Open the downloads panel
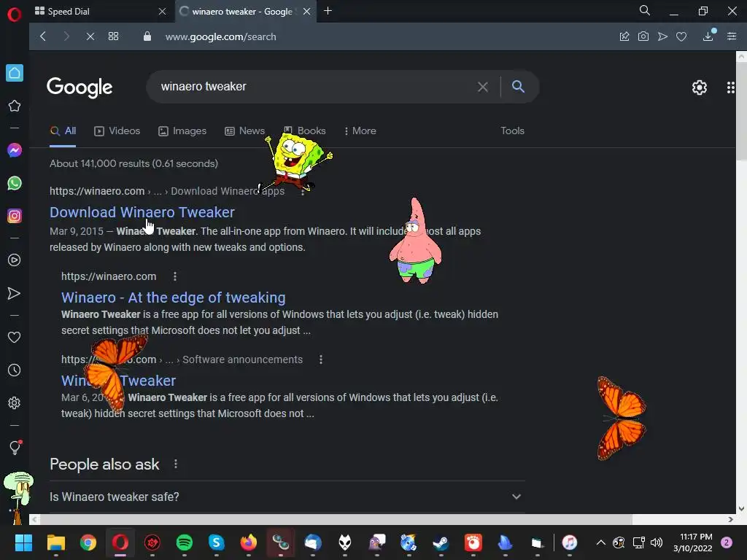 pos(708,36)
